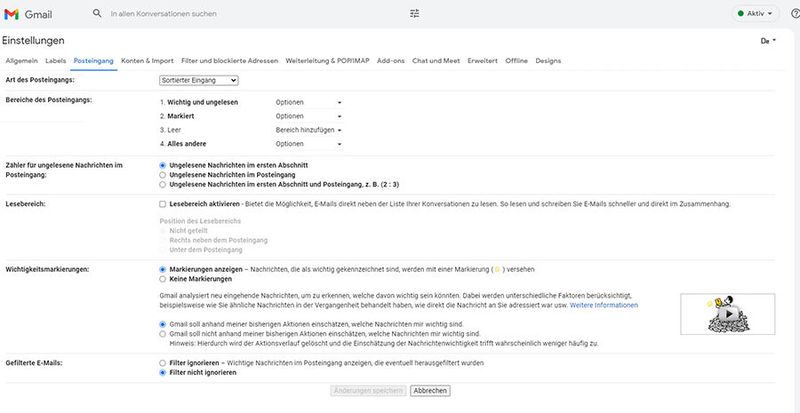Choose Filter ignorieren radio button
Image resolution: width=800 pixels, height=413 pixels.
point(163,362)
